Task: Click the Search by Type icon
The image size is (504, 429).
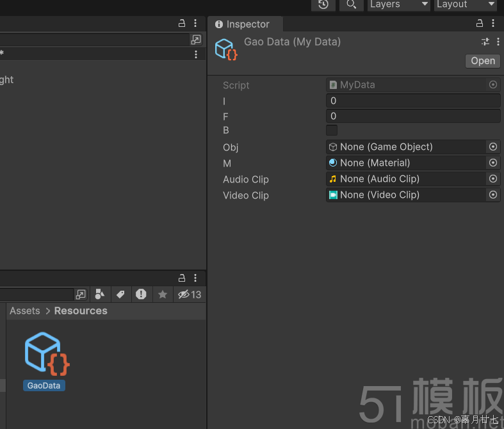Action: (x=100, y=294)
